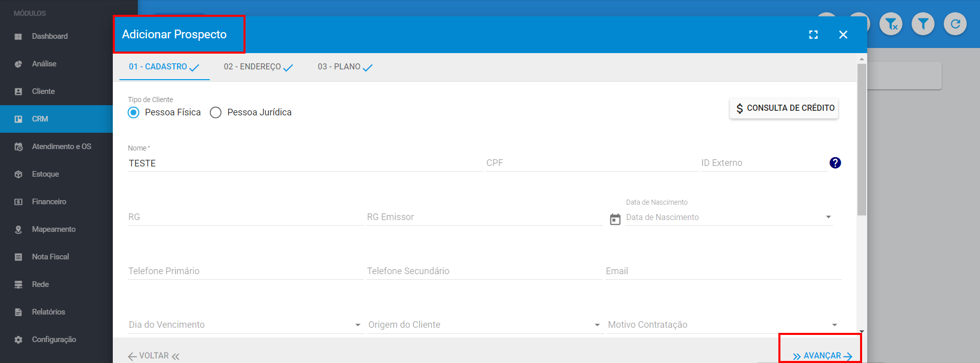Screen dimensions: 980x363
Task: Open the Análise module
Action: click(56, 64)
